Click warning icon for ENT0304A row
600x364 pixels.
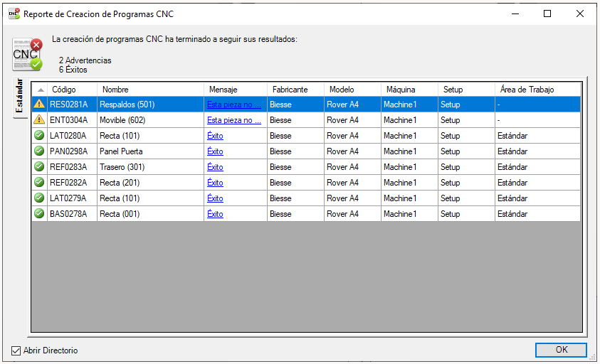(x=39, y=119)
